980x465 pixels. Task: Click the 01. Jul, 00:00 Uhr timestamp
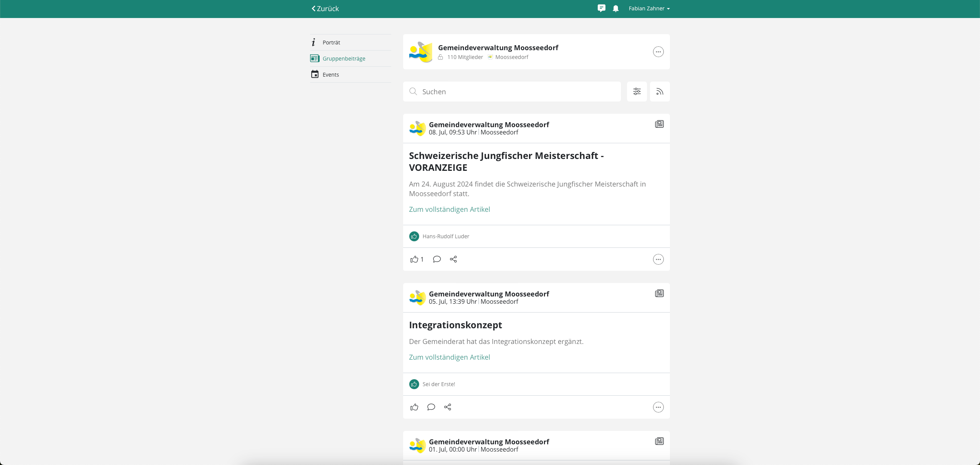point(452,449)
